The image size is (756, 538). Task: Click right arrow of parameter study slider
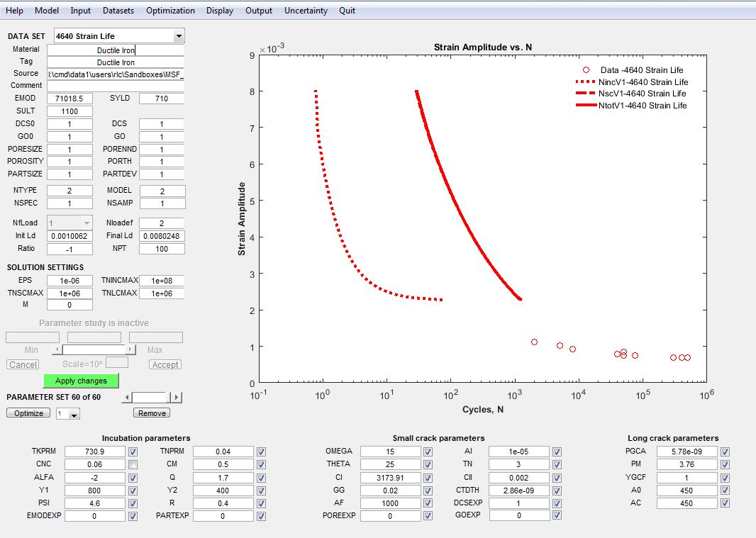click(x=130, y=349)
